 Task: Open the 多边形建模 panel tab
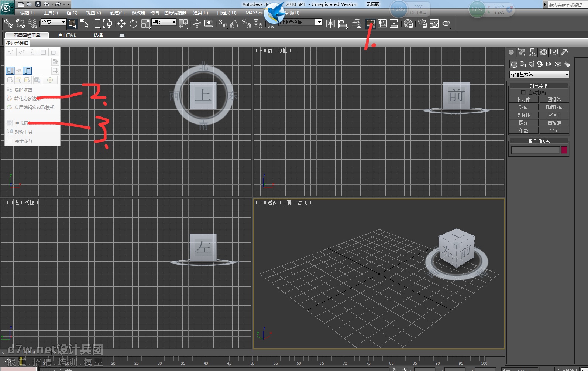(17, 43)
